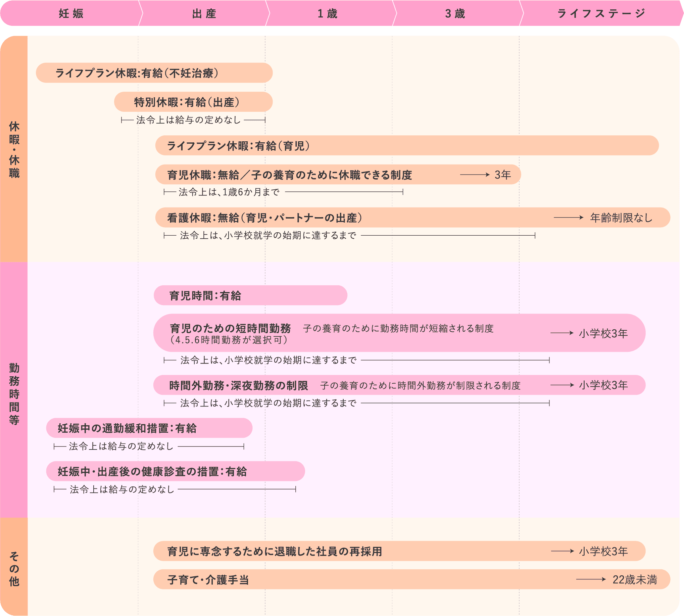
Task: Click 法令上は給与の定めなし under 健康診査の措置
Action: coord(122,489)
